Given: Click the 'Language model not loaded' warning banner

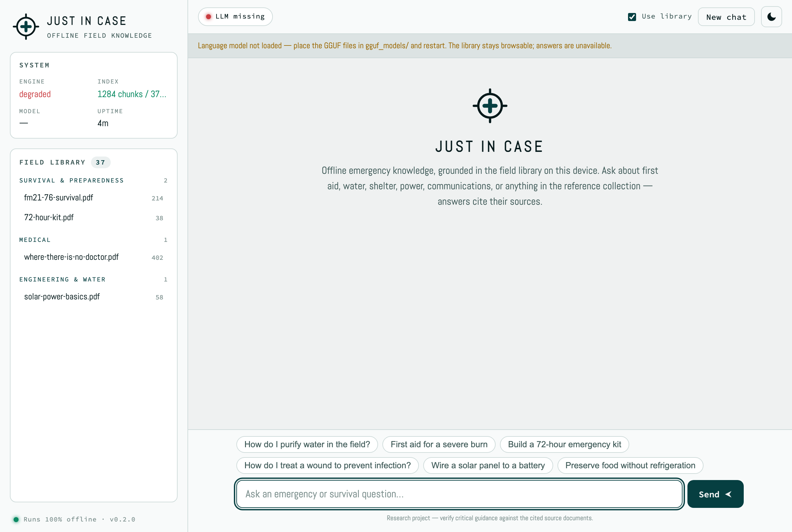Looking at the screenshot, I should (490, 45).
